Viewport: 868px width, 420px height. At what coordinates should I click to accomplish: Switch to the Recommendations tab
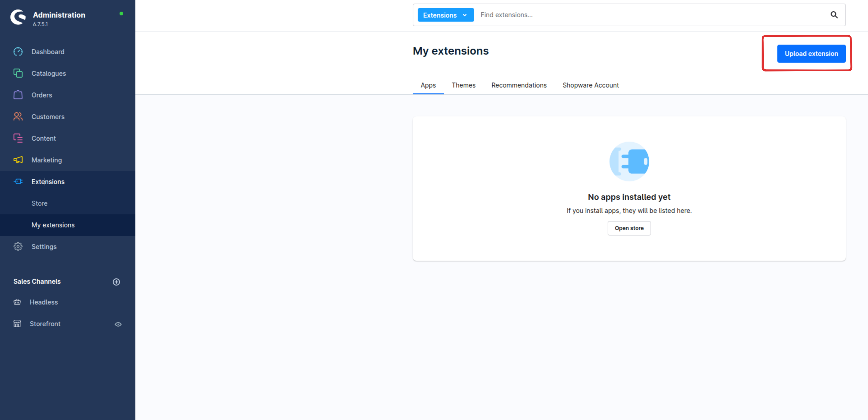point(519,85)
